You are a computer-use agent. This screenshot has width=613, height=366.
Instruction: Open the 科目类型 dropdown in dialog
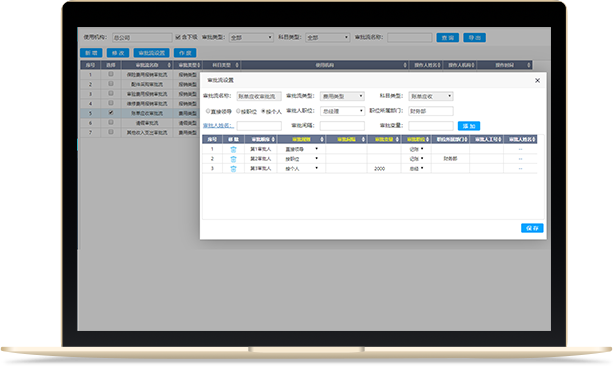pyautogui.click(x=431, y=96)
